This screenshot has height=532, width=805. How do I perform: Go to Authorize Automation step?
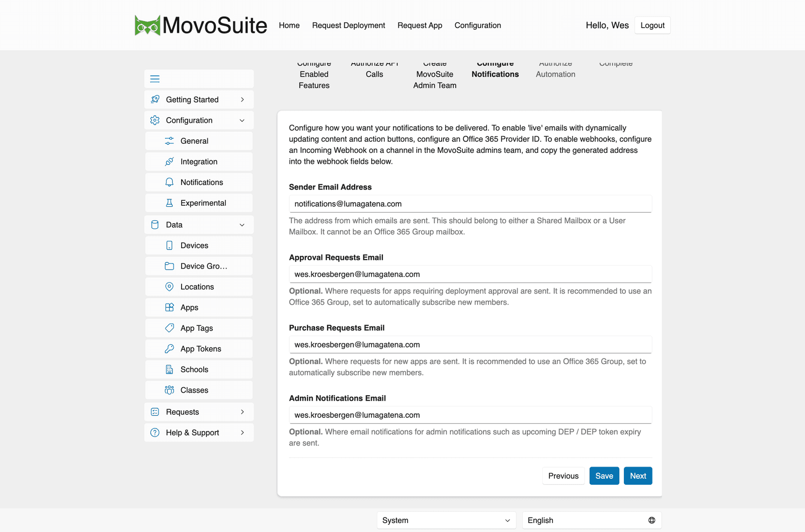click(555, 69)
